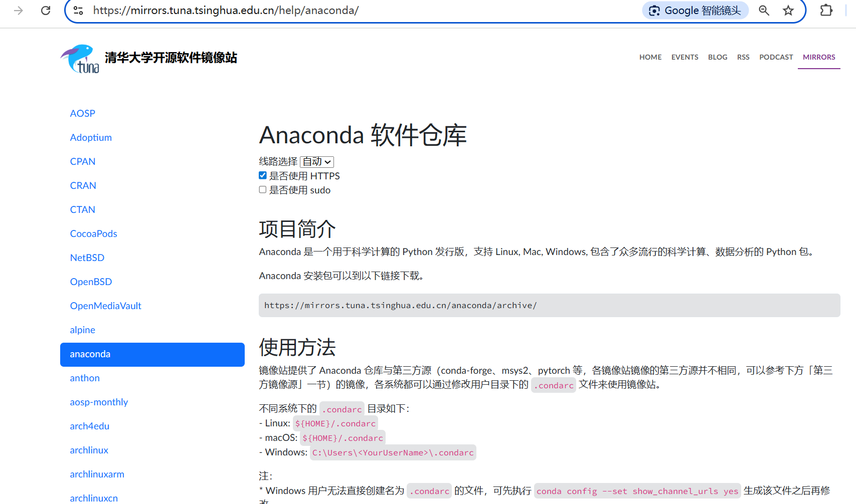Open the arch4edu help link
The image size is (856, 504).
[90, 426]
